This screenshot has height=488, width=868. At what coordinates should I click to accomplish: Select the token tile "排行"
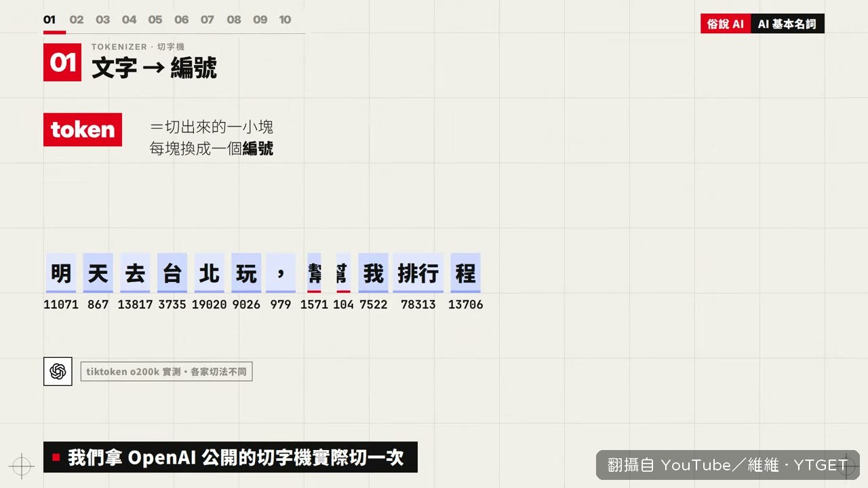pyautogui.click(x=418, y=273)
